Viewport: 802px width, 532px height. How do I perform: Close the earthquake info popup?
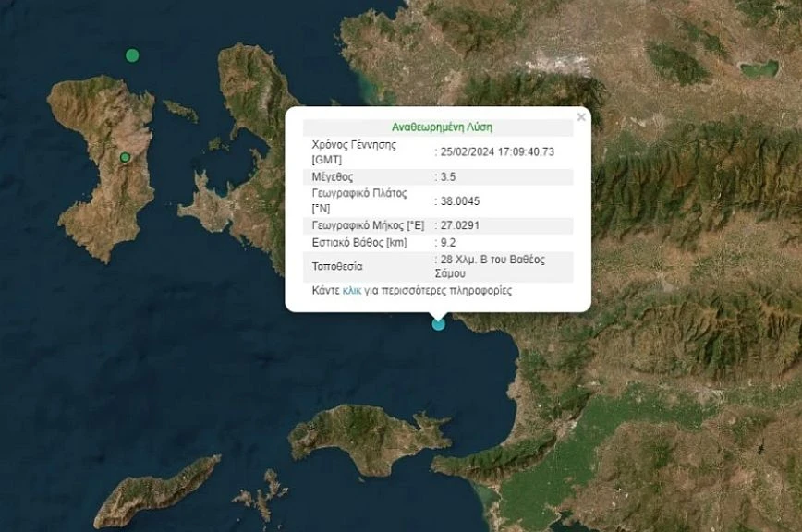point(581,117)
